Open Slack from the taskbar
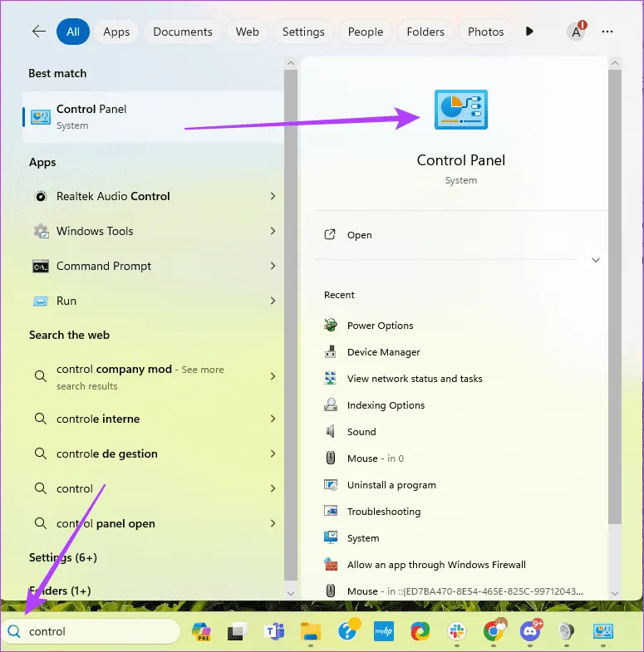 (457, 632)
